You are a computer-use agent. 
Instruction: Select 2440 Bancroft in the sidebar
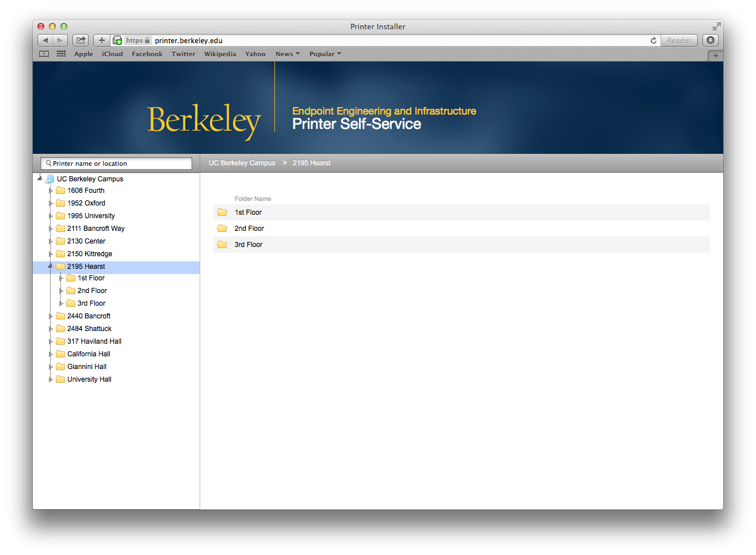(89, 316)
